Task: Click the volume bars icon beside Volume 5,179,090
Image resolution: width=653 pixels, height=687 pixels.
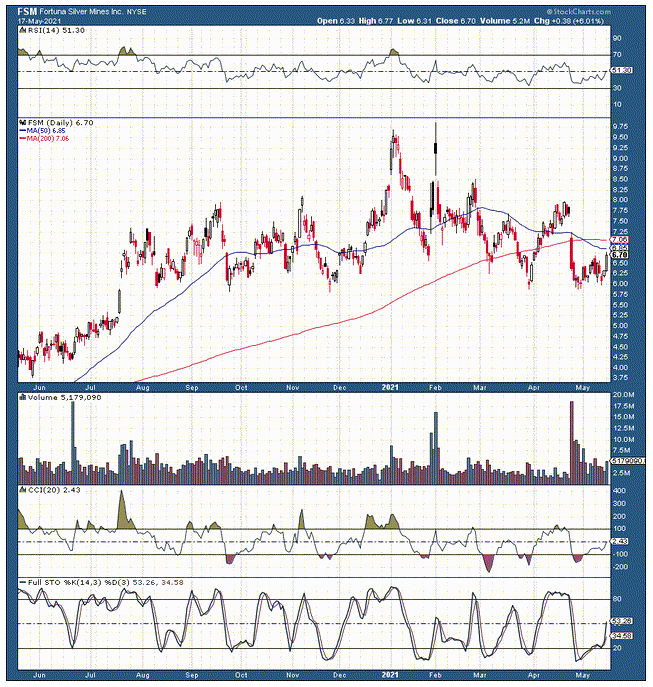Action: point(23,397)
